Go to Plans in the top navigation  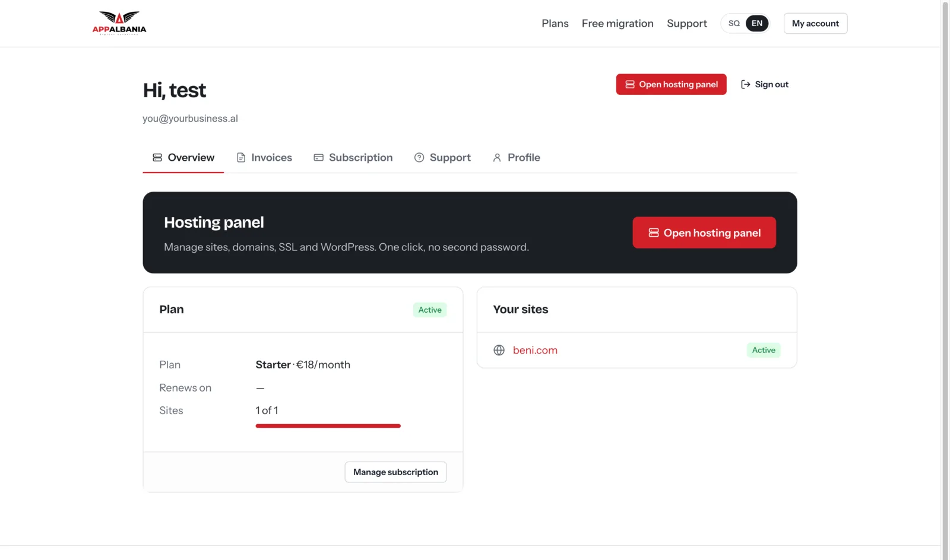click(555, 23)
